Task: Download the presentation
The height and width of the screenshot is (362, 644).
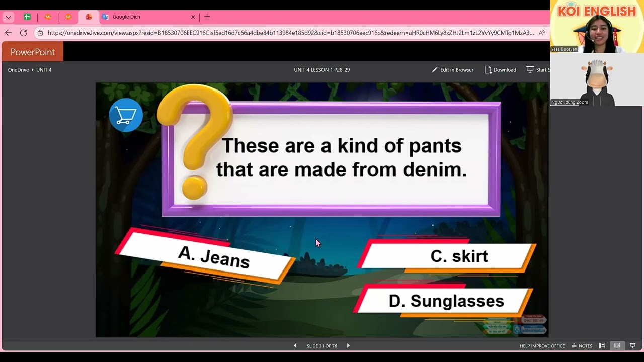Action: (500, 70)
